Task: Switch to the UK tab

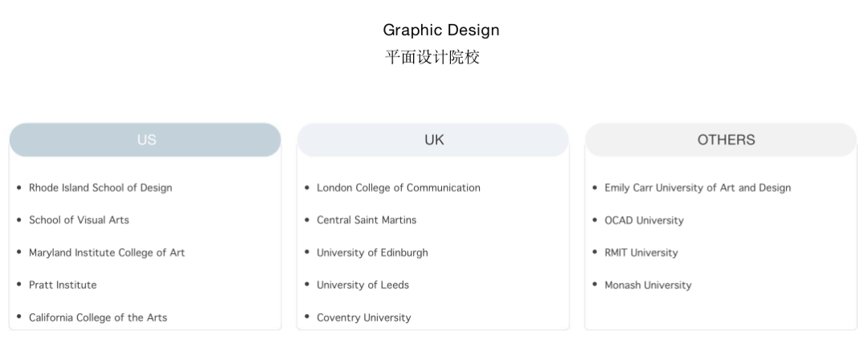Action: tap(433, 140)
